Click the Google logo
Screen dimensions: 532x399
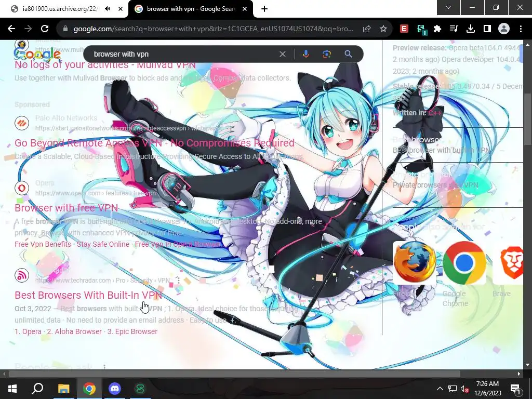(x=37, y=54)
